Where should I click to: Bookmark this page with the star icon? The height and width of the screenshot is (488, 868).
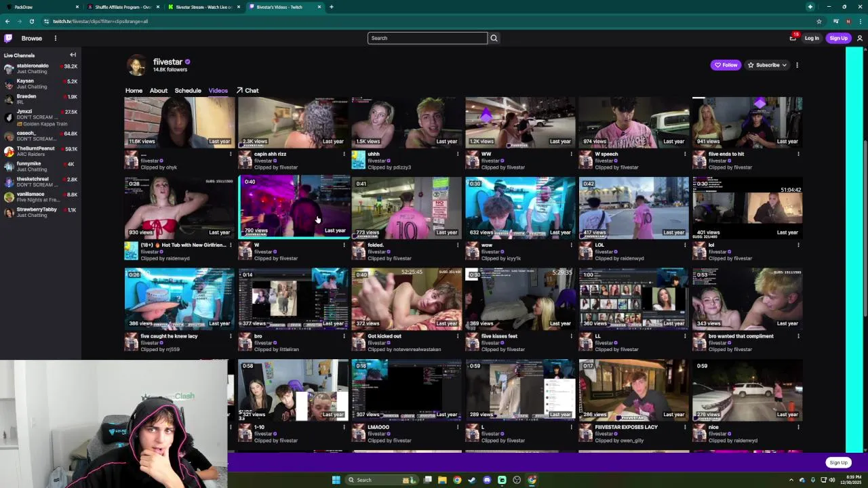(818, 21)
